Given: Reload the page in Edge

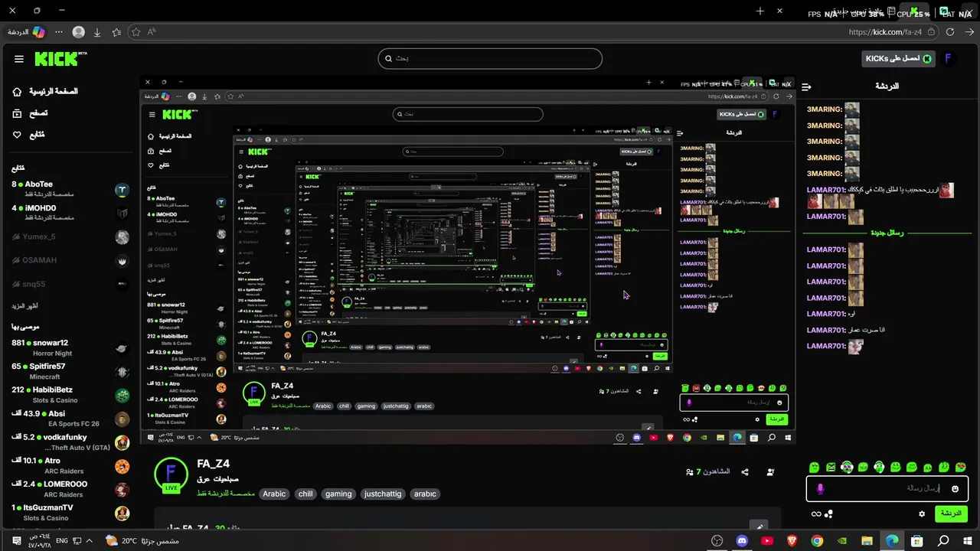Looking at the screenshot, I should click(x=950, y=32).
